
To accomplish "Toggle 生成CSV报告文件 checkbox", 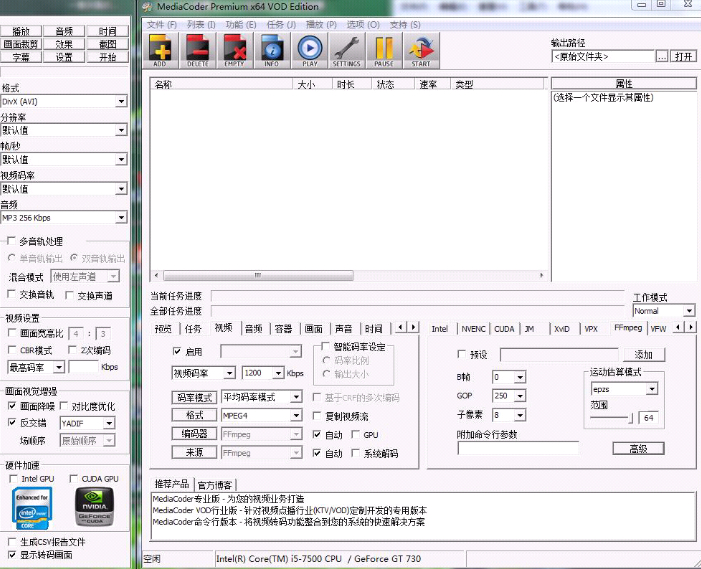I will 13,542.
